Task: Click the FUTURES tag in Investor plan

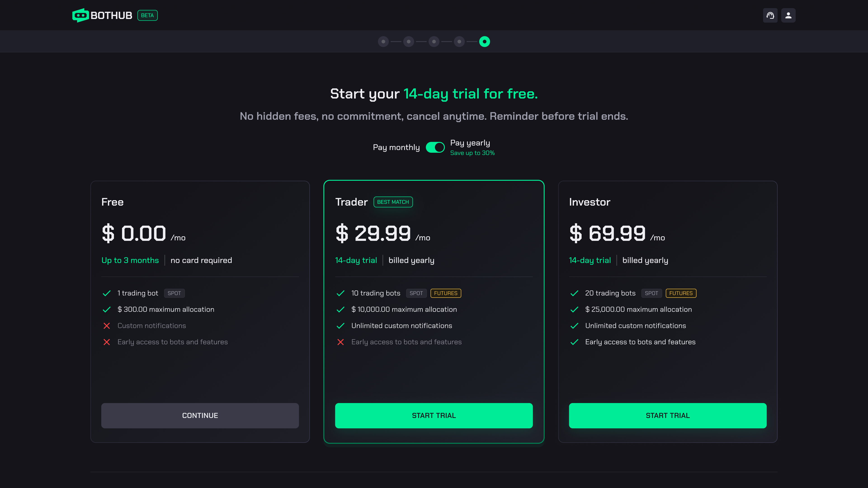Action: 681,293
